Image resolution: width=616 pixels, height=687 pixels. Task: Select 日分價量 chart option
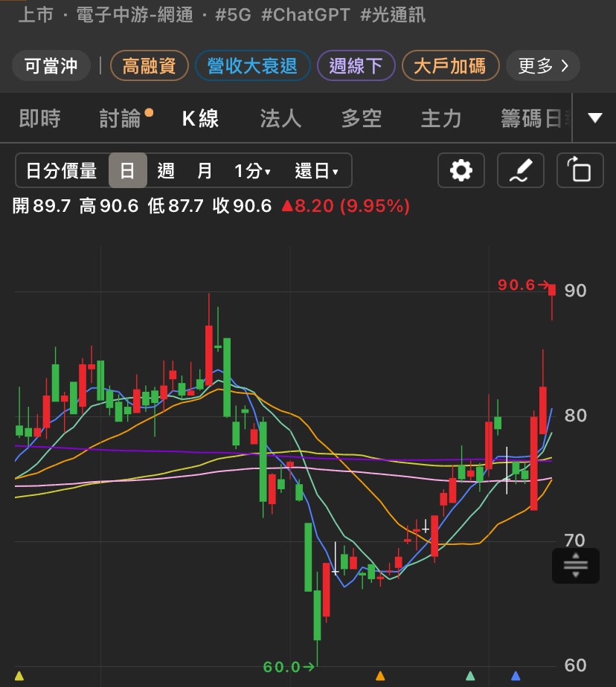coord(62,170)
